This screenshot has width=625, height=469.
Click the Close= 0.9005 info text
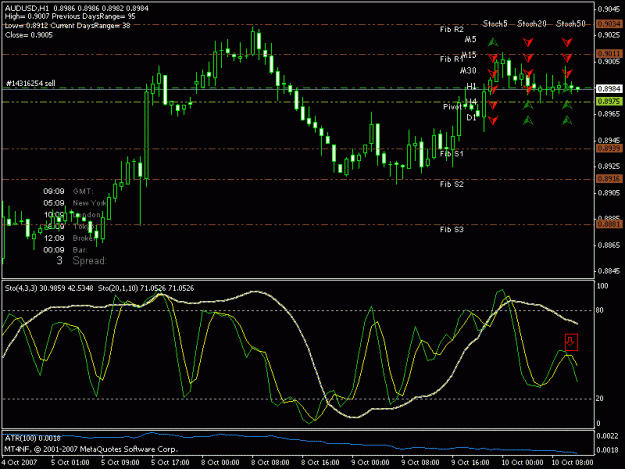tap(29, 35)
